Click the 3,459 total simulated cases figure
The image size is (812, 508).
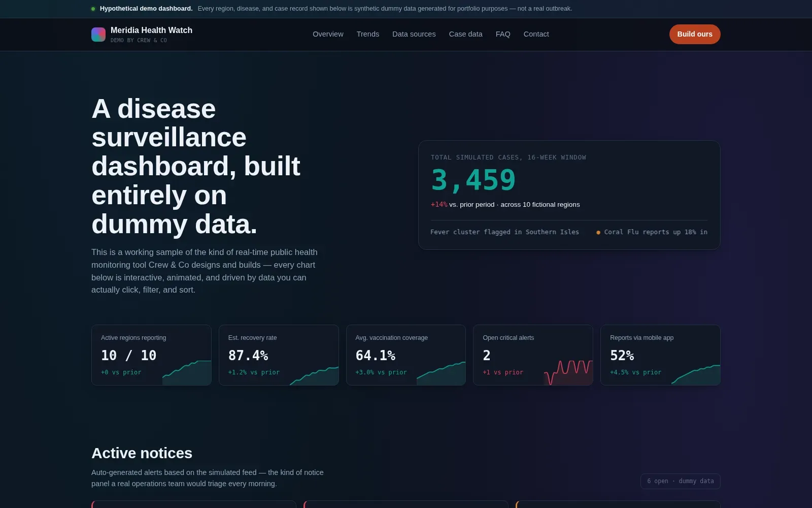[x=473, y=180]
